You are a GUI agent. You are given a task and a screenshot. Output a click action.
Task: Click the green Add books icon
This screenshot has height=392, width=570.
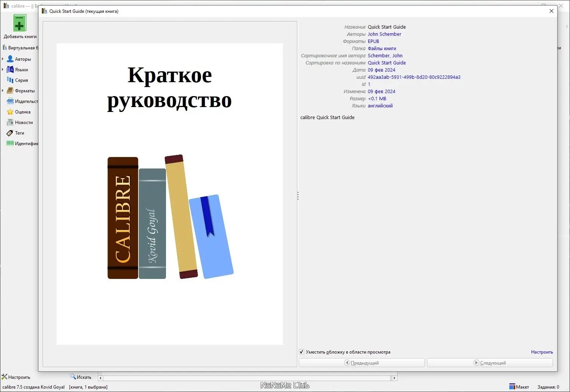tap(20, 23)
